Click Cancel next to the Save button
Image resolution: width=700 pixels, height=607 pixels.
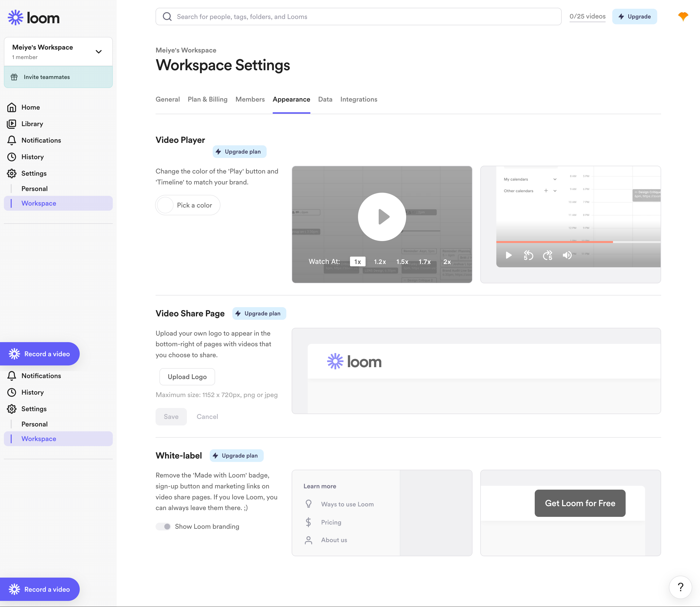207,417
